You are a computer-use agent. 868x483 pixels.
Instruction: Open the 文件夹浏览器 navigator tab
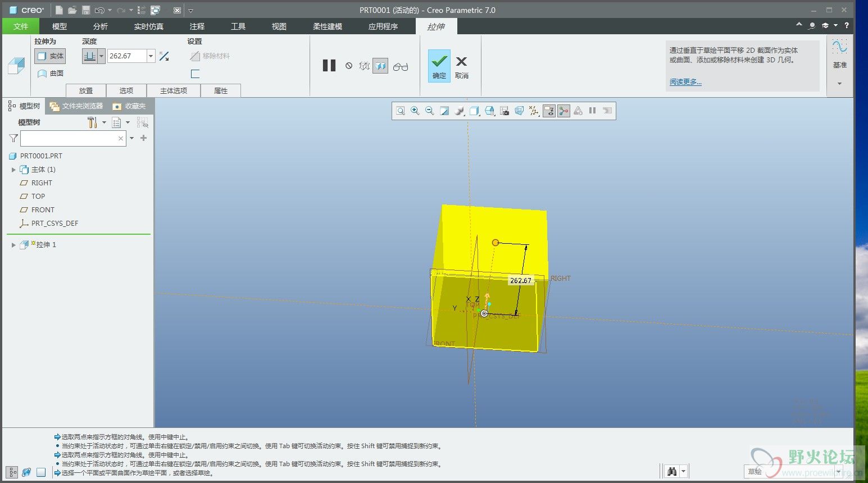click(x=76, y=106)
